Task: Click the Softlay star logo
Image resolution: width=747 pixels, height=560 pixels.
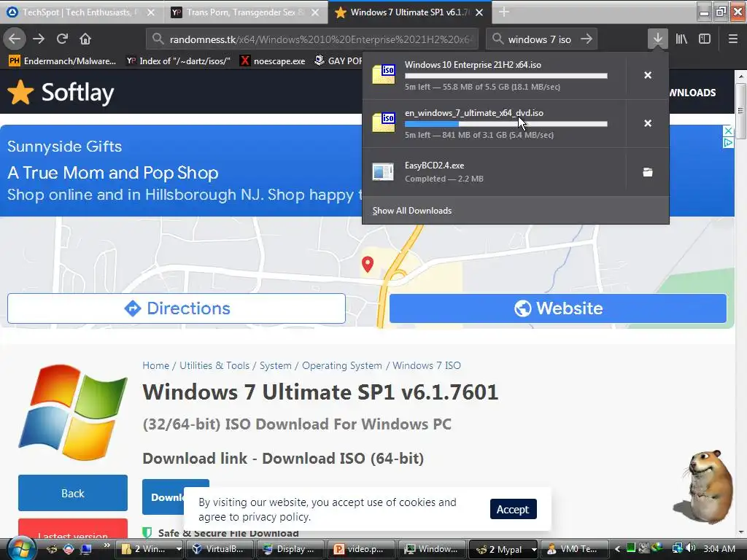Action: tap(20, 93)
